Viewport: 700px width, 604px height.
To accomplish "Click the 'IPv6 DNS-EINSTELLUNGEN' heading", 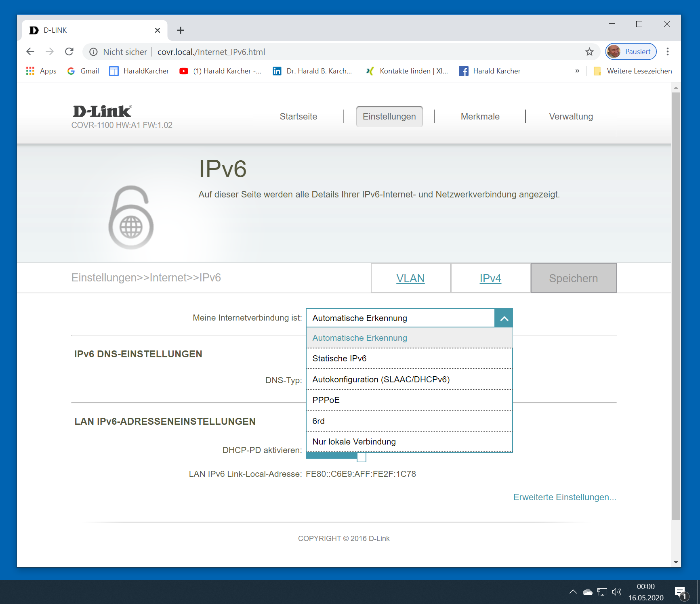I will [x=138, y=354].
